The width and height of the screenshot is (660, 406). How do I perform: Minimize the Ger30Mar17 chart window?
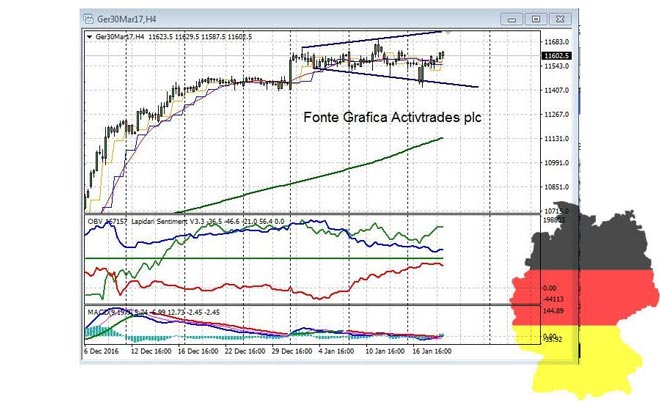(x=510, y=17)
